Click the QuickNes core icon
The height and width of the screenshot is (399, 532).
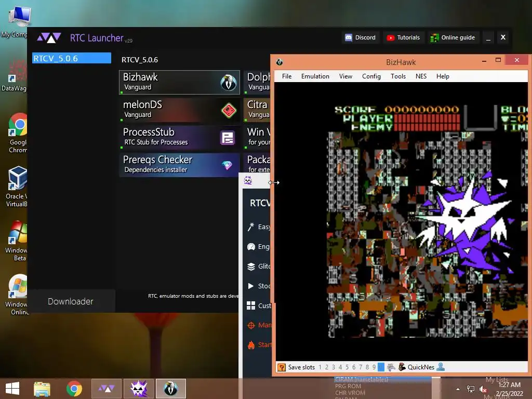point(402,367)
